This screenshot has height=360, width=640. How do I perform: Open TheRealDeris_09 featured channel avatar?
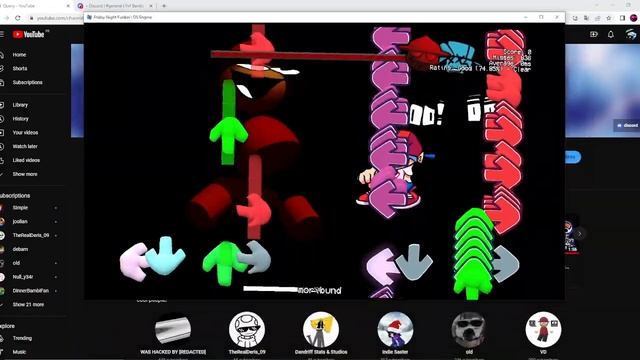tap(247, 329)
